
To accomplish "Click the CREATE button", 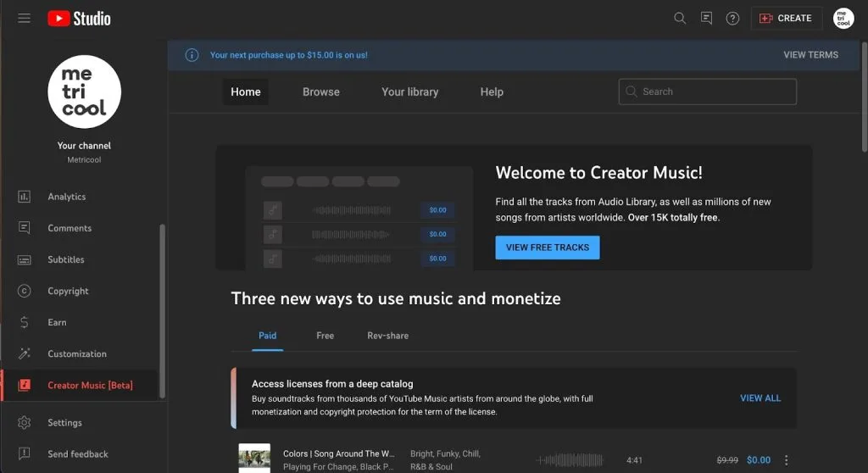I will point(786,19).
